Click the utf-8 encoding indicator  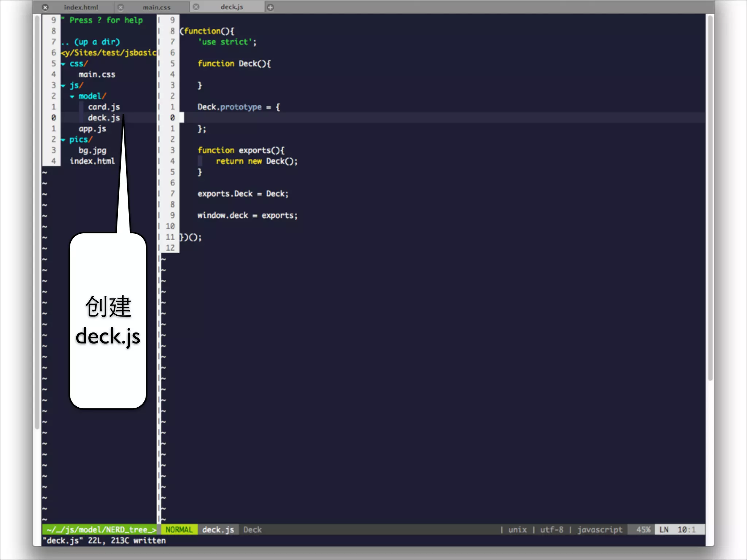click(552, 529)
